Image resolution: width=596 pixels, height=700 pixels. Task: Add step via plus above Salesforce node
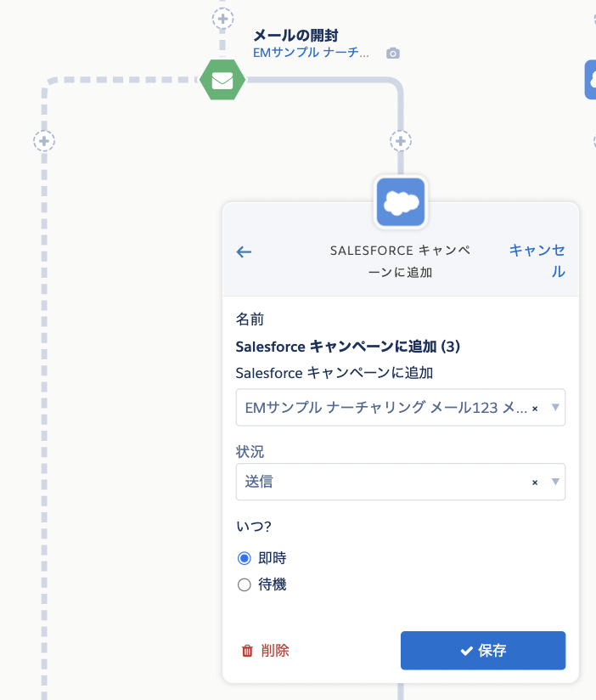pyautogui.click(x=401, y=141)
